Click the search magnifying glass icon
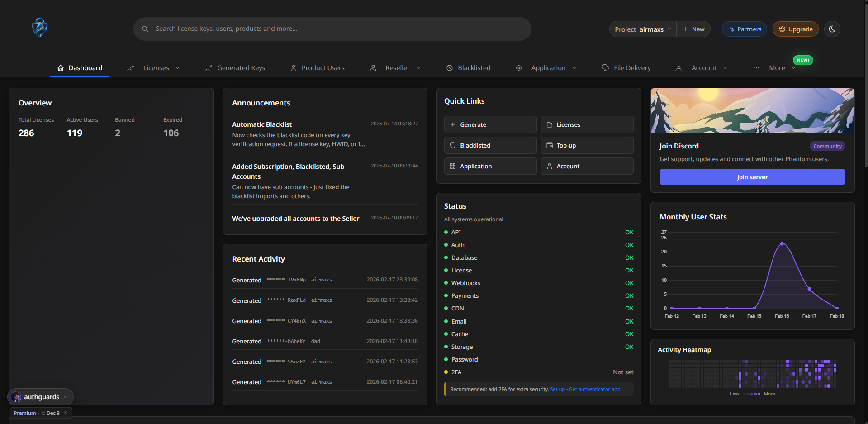 [145, 29]
